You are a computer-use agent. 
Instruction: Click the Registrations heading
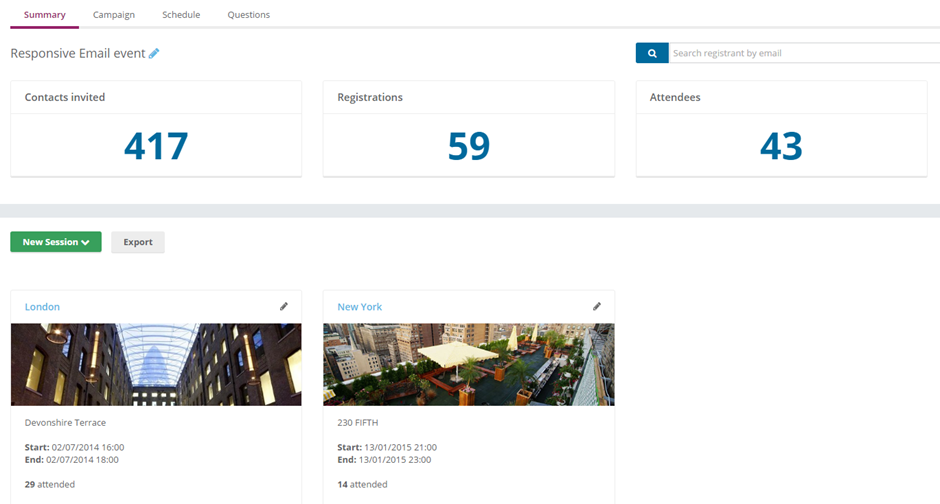370,97
